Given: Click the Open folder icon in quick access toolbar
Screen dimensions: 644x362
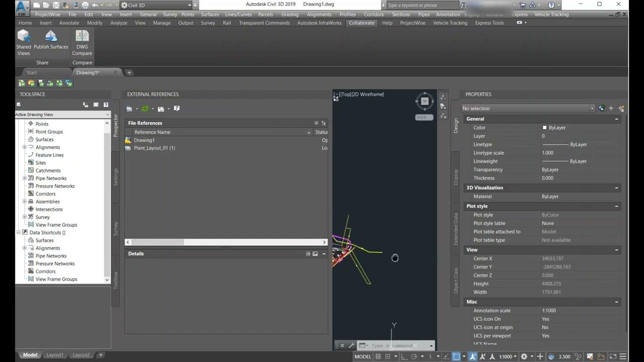Looking at the screenshot, I should coord(46,5).
